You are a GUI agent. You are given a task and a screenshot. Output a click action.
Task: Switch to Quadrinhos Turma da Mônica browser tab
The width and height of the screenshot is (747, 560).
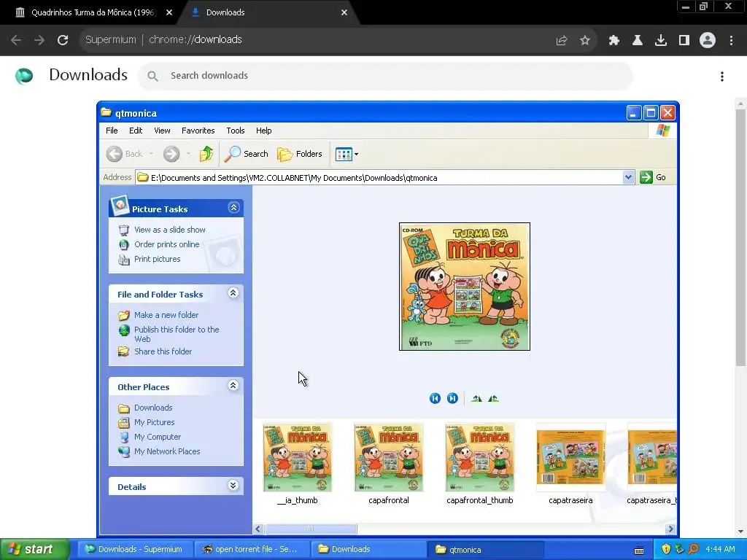tap(93, 12)
